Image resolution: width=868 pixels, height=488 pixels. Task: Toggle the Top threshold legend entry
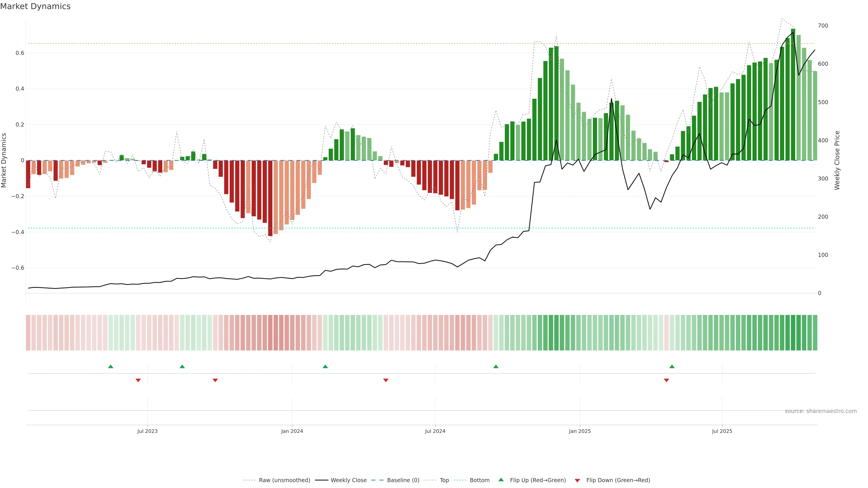coord(444,480)
